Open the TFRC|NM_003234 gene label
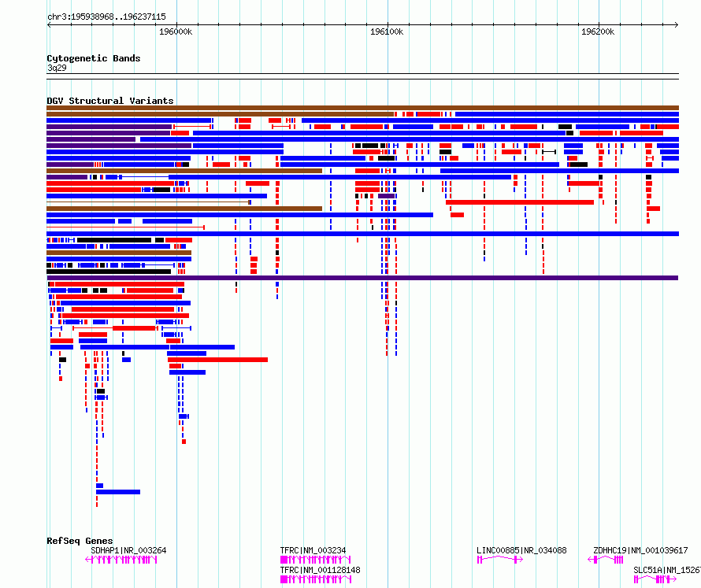 313,550
